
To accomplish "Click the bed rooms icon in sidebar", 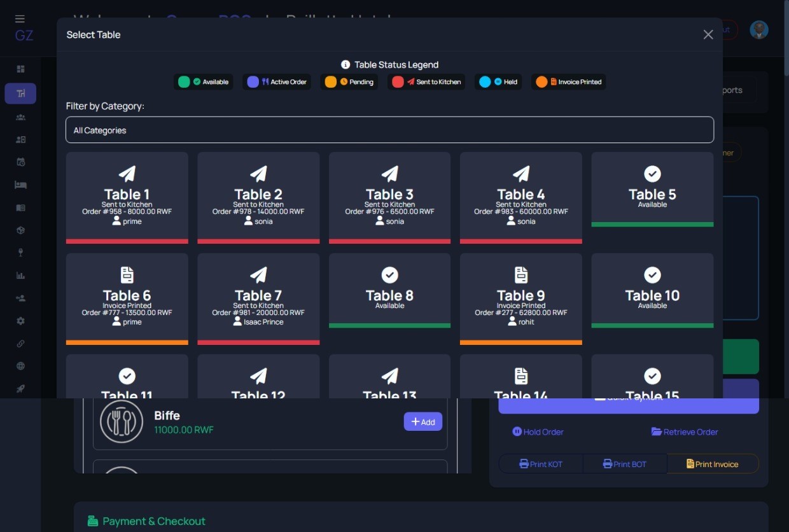I will pyautogui.click(x=20, y=185).
